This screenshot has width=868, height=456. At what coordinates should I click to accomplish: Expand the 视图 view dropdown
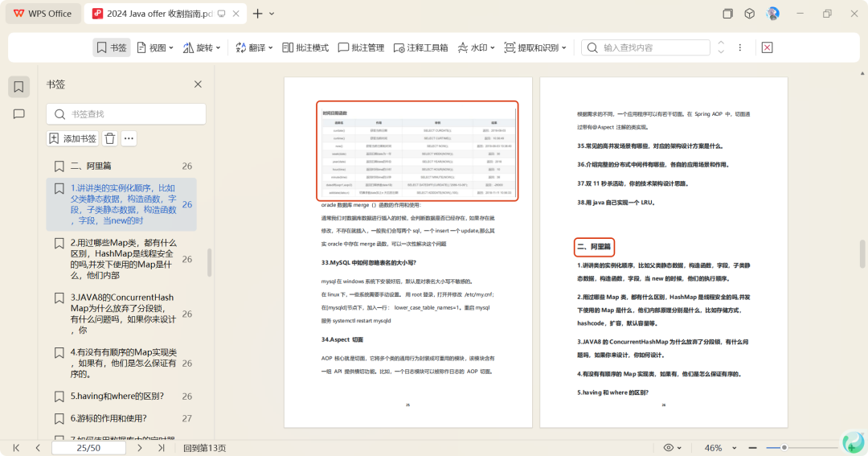coord(155,47)
